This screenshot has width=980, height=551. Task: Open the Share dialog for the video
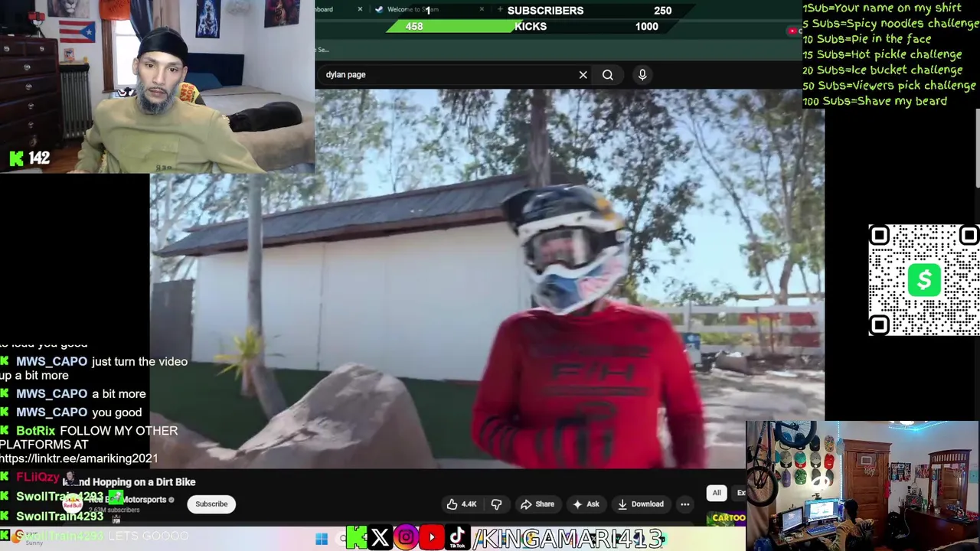click(537, 504)
